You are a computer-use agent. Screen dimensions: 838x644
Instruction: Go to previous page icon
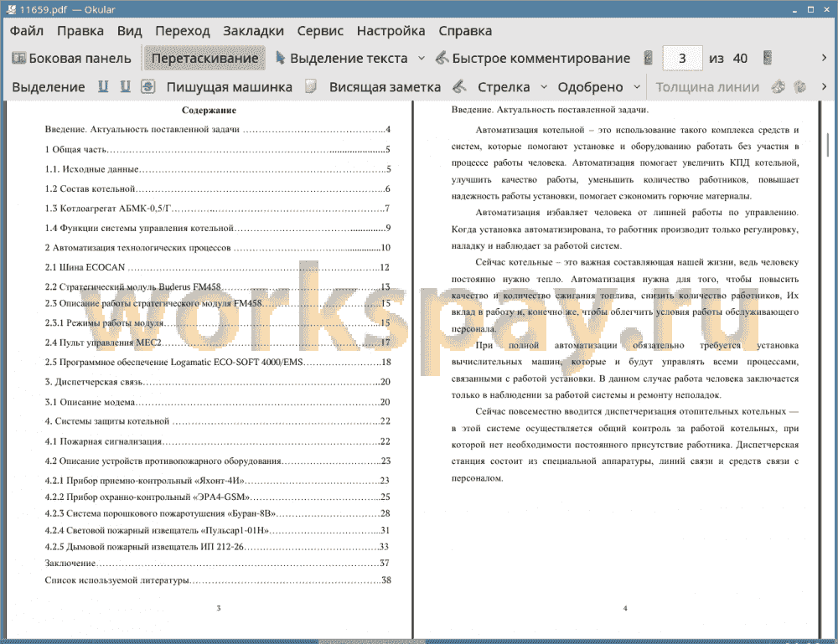[x=648, y=58]
